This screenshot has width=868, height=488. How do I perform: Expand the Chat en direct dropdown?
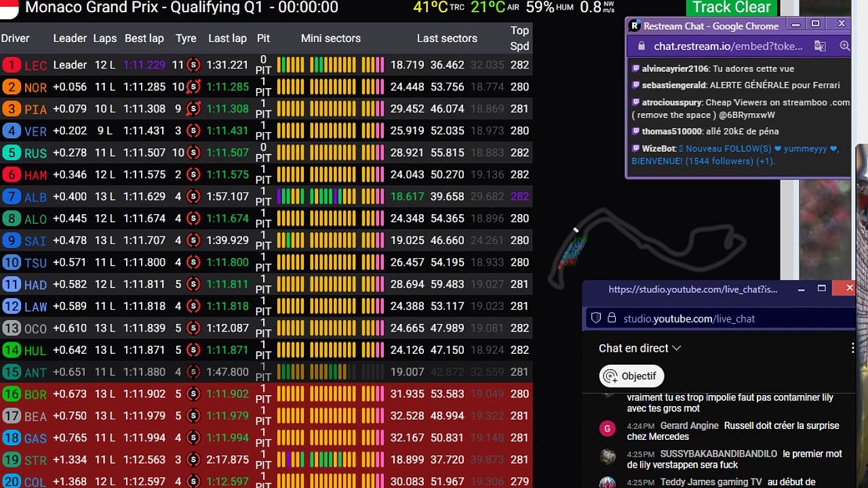[x=639, y=348]
